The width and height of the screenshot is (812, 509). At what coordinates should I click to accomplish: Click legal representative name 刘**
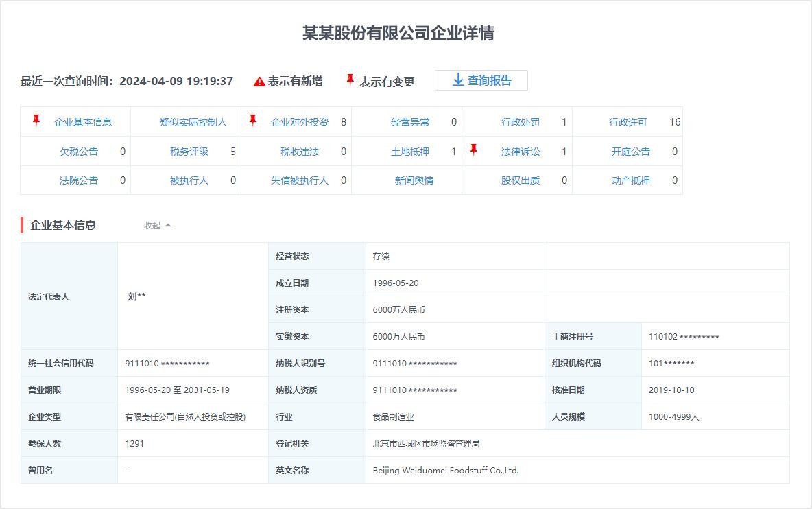click(x=137, y=296)
